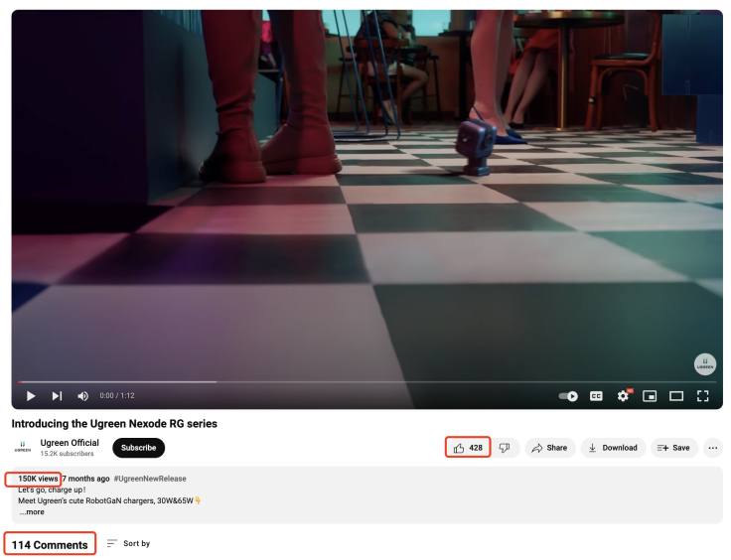Image resolution: width=731 pixels, height=560 pixels.
Task: Dislike this video
Action: 505,448
